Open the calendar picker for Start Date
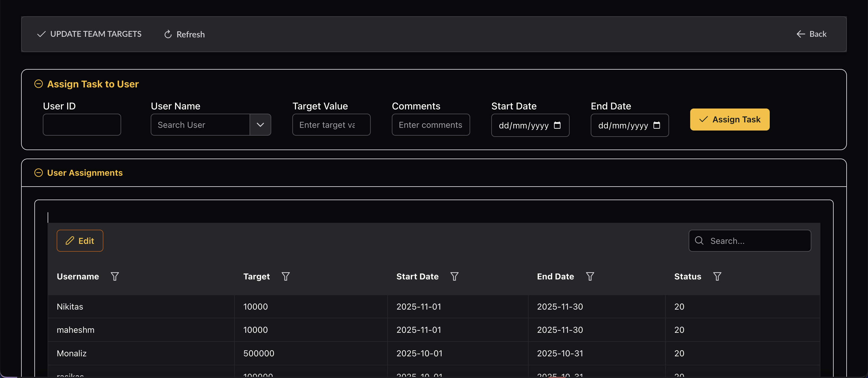Viewport: 868px width, 378px height. click(558, 125)
